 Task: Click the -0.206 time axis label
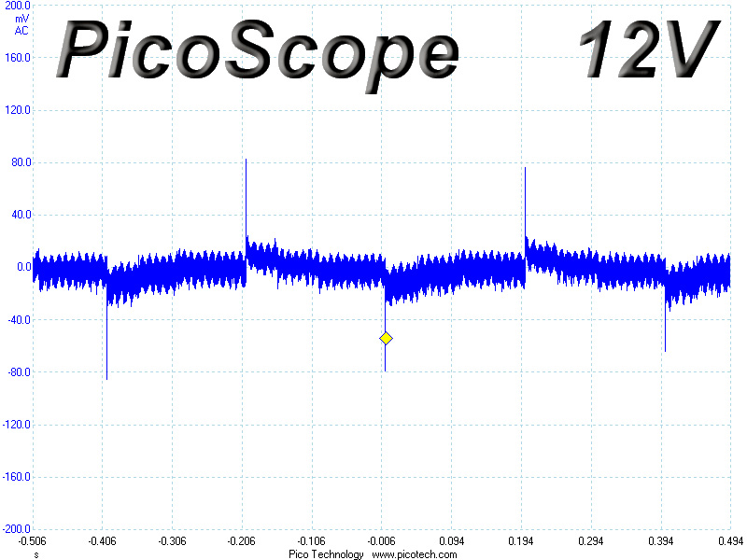[242, 541]
